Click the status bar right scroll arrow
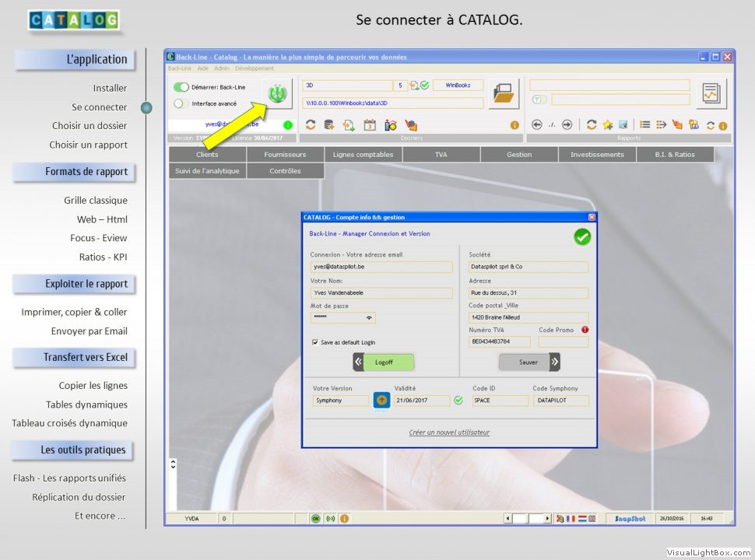Viewport: 755px width, 560px height. point(547,519)
